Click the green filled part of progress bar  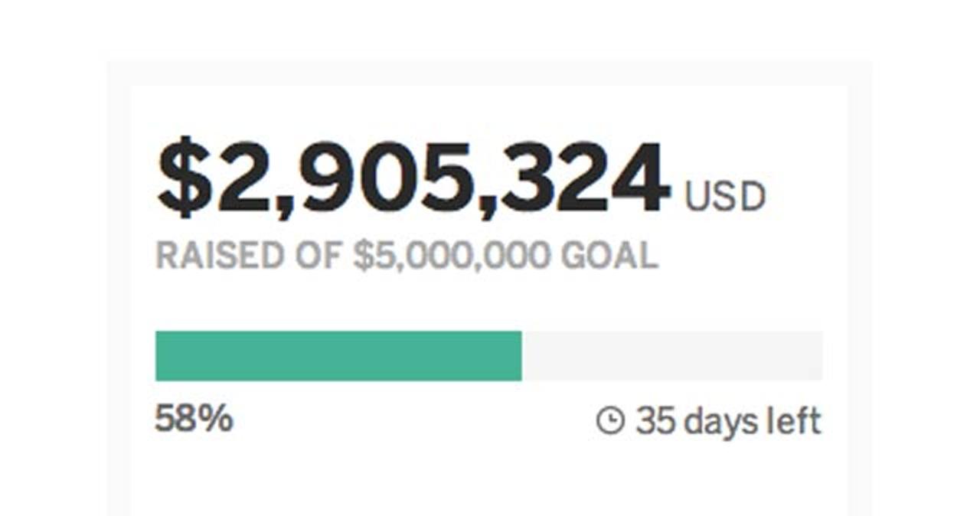pos(338,356)
